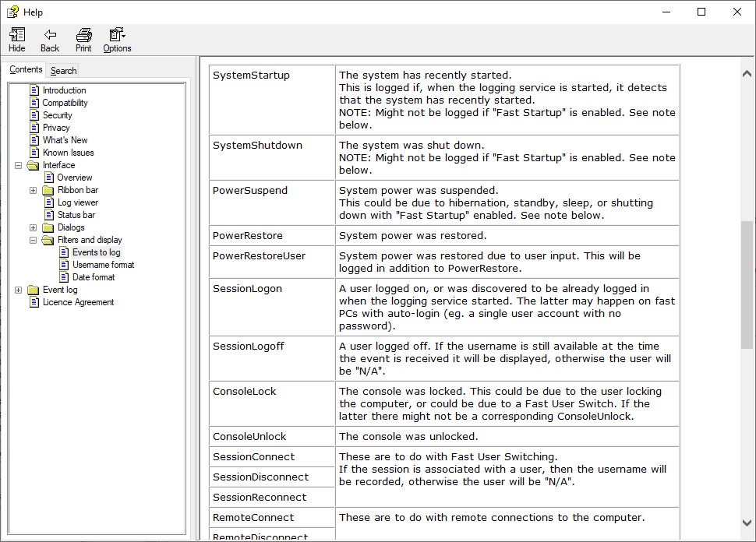Open the Options toolbar menu
Screen dimensions: 756x542
[x=117, y=35]
